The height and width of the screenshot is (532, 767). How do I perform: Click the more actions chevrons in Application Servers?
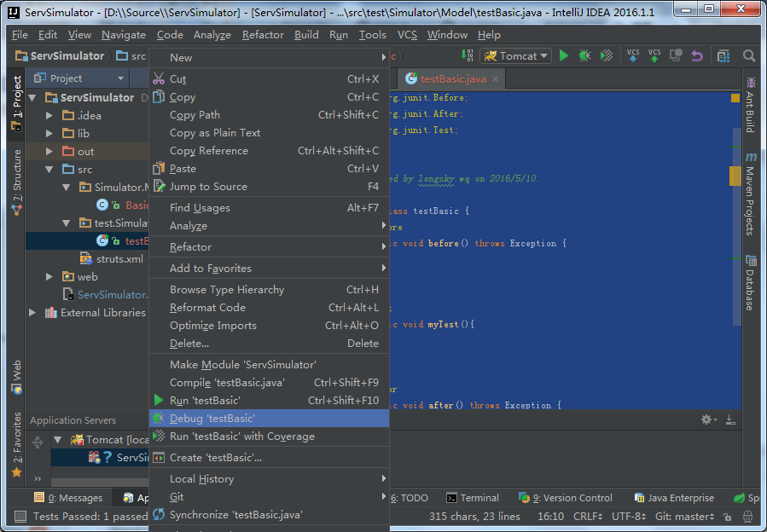(38, 478)
